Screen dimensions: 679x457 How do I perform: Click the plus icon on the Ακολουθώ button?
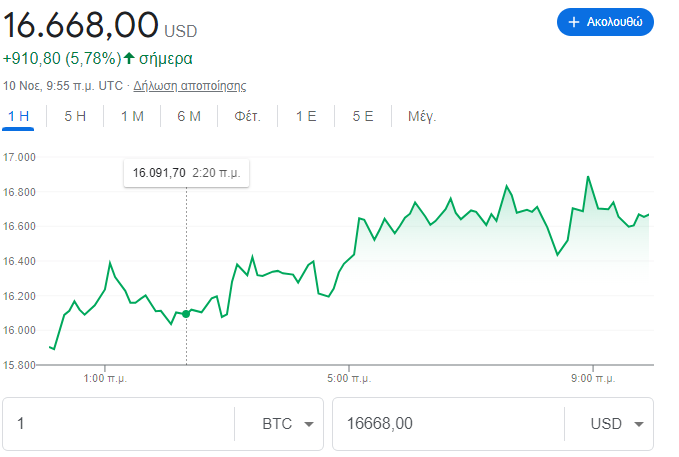574,21
